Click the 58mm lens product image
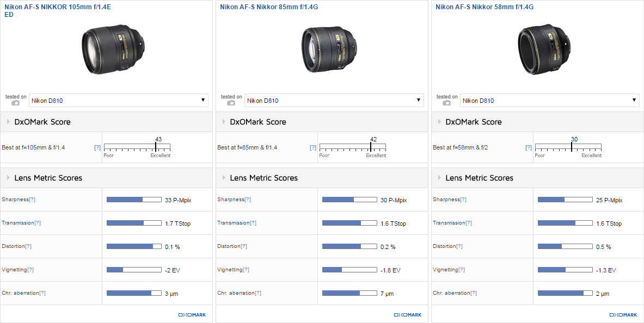The height and width of the screenshot is (323, 644). pos(543,51)
